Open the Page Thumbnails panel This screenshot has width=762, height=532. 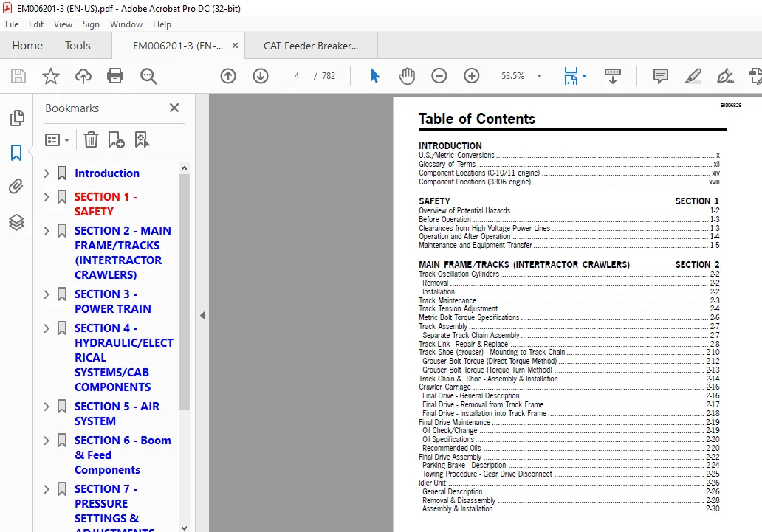[x=16, y=117]
